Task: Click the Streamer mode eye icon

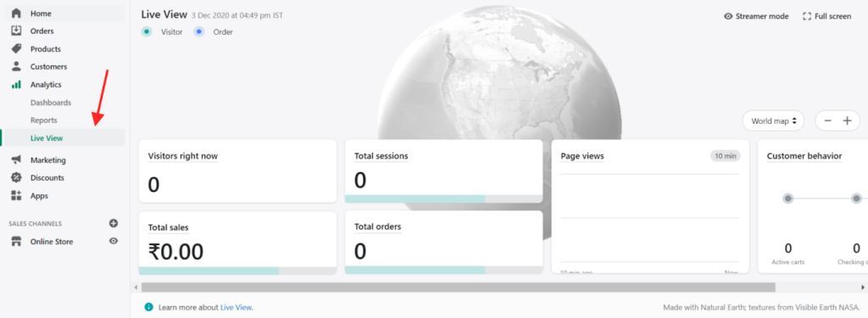Action: 728,16
